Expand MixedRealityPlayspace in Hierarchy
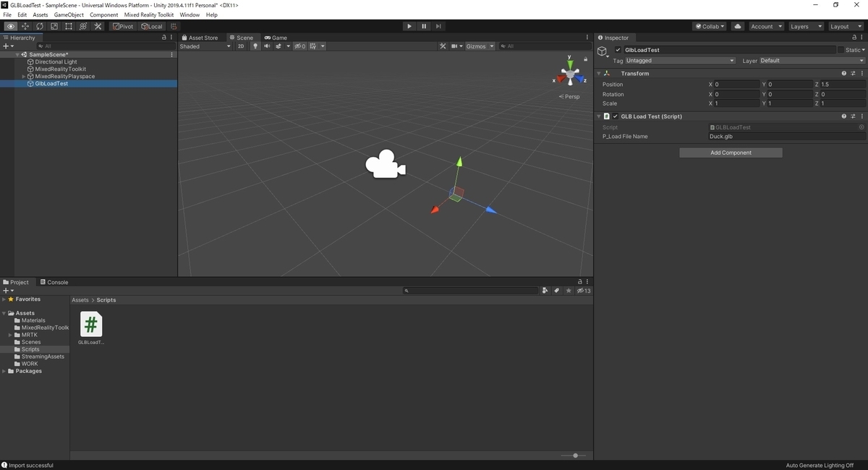The image size is (868, 470). click(24, 77)
